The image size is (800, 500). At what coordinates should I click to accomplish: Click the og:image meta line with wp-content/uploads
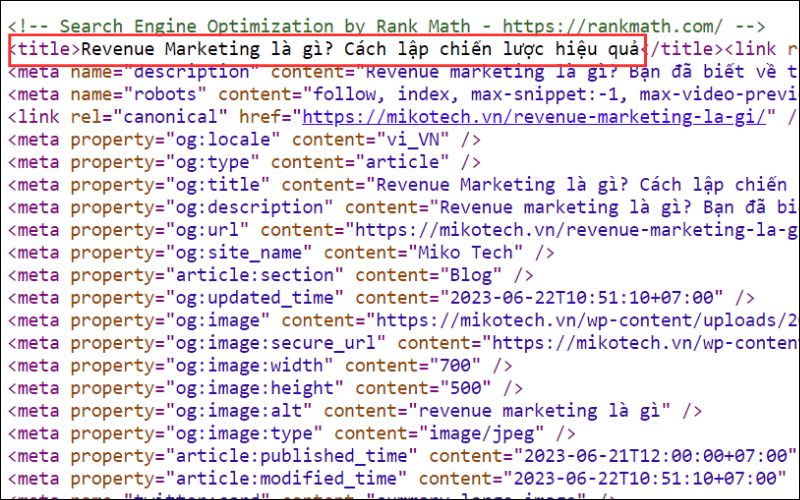(403, 320)
